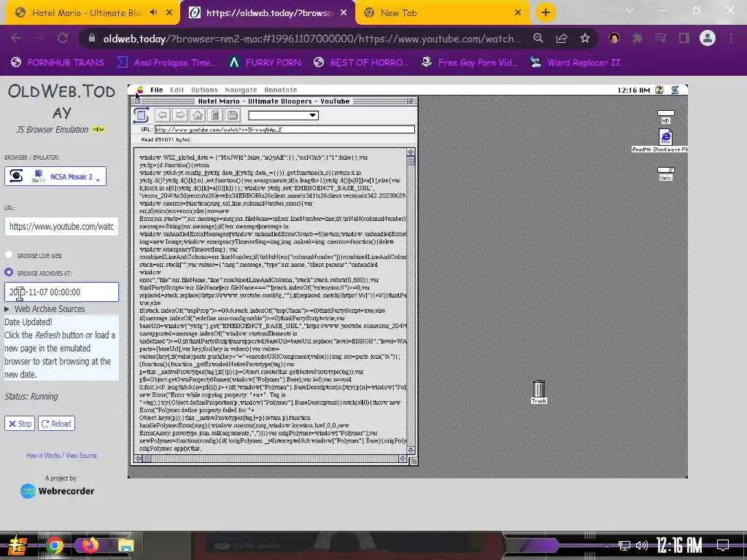The width and height of the screenshot is (747, 560).
Task: Open the Edit menu in Mosaic
Action: pyautogui.click(x=177, y=90)
